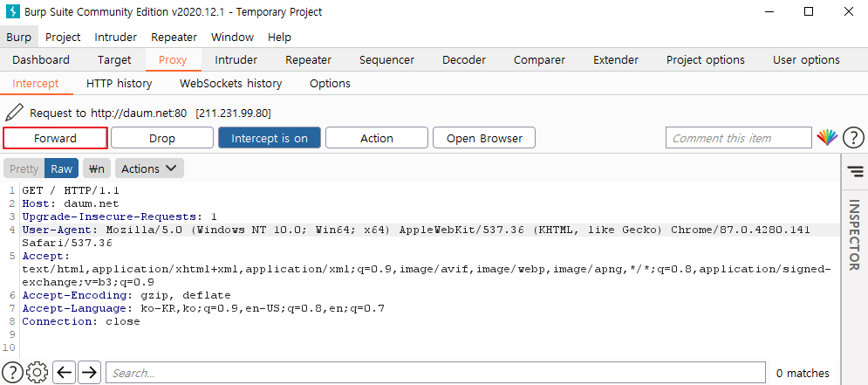
Task: Open the Extender tab
Action: 616,60
